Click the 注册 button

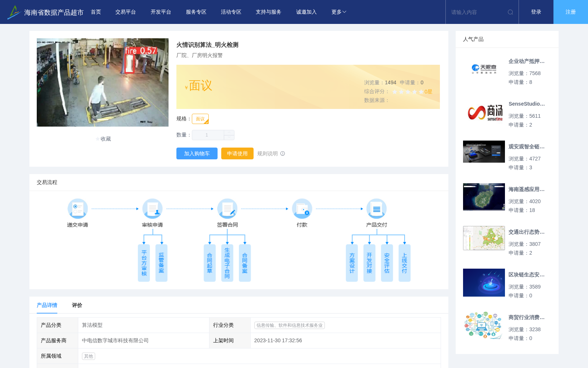click(571, 12)
